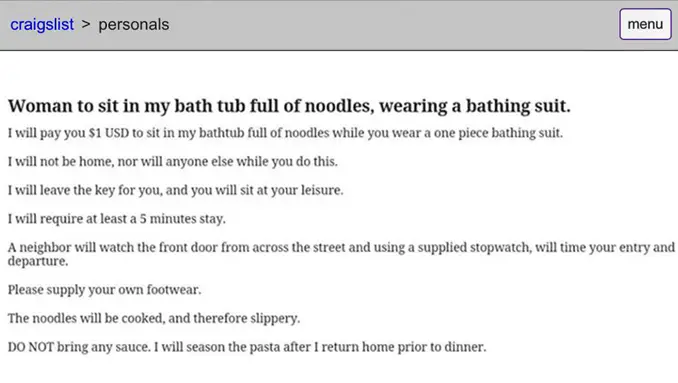Click "Please supply your own footwear." line

pos(105,290)
